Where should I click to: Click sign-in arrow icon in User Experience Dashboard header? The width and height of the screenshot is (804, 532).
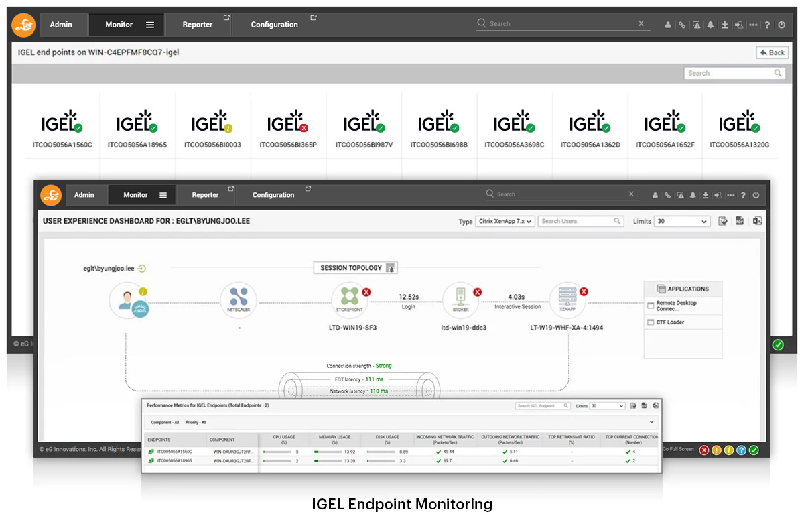(x=718, y=195)
